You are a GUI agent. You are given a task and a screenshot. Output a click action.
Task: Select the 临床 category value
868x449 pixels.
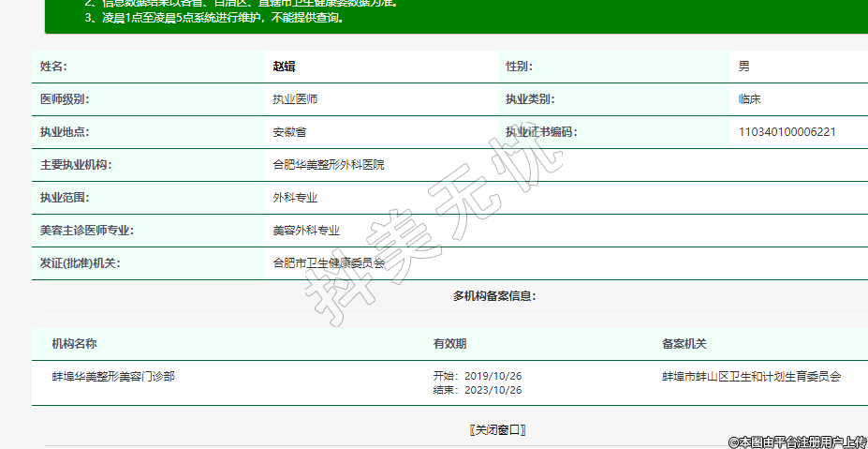749,99
